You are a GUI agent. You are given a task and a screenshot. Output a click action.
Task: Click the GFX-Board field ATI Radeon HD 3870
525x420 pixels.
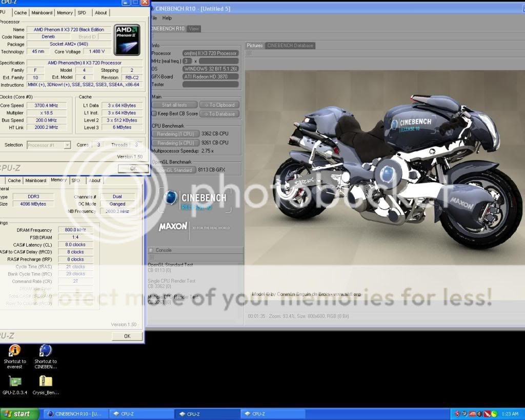[x=211, y=77]
